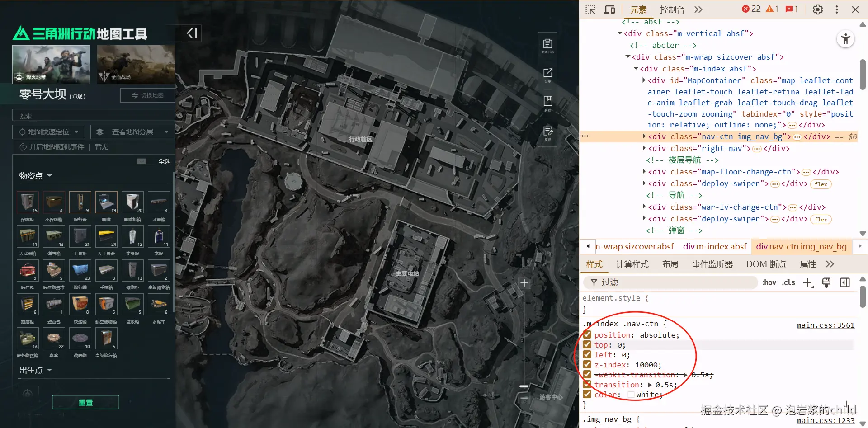Click the 重置 reset button
868x428 pixels.
(85, 402)
